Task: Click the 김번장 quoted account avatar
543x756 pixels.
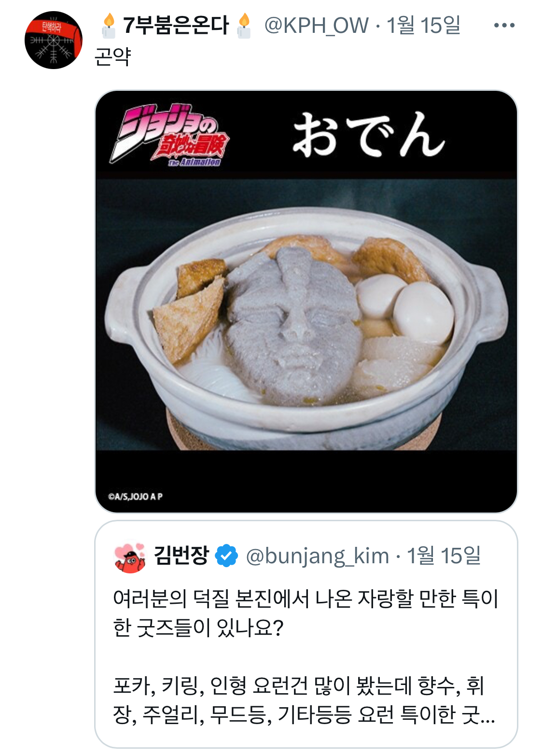Action: click(130, 557)
